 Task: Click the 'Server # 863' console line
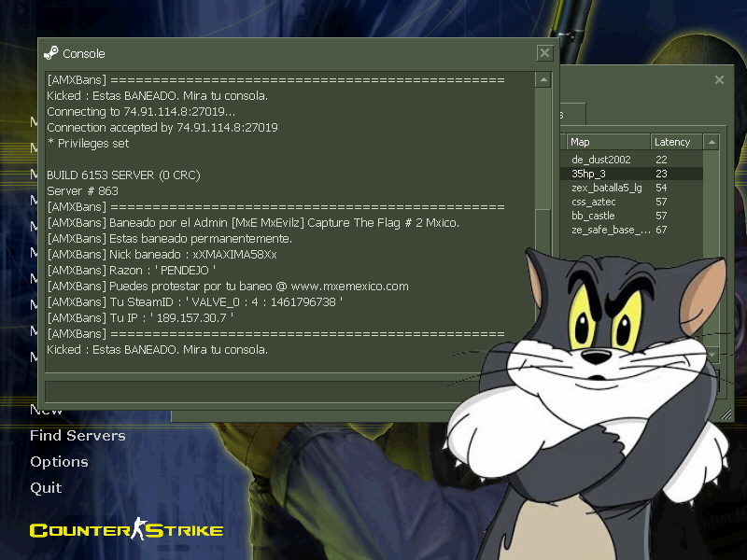(x=82, y=191)
